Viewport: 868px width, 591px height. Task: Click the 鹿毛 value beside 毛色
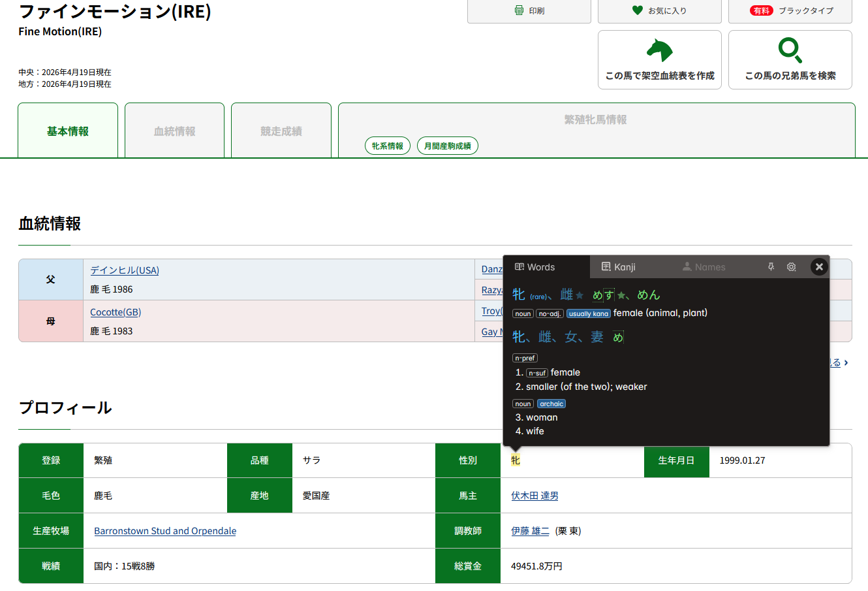pos(103,496)
